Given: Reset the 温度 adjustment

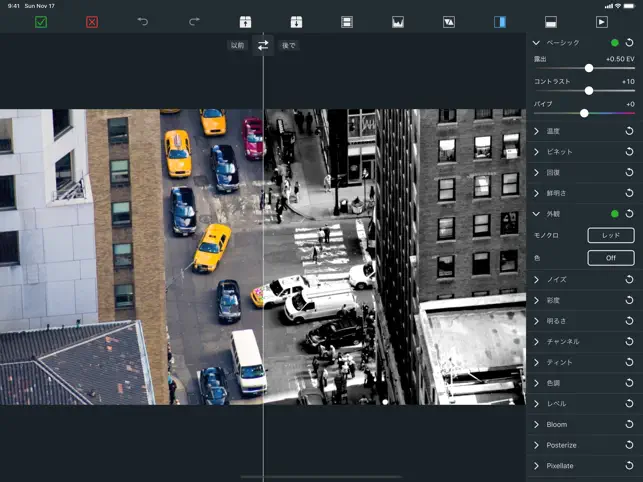Looking at the screenshot, I should tap(629, 131).
